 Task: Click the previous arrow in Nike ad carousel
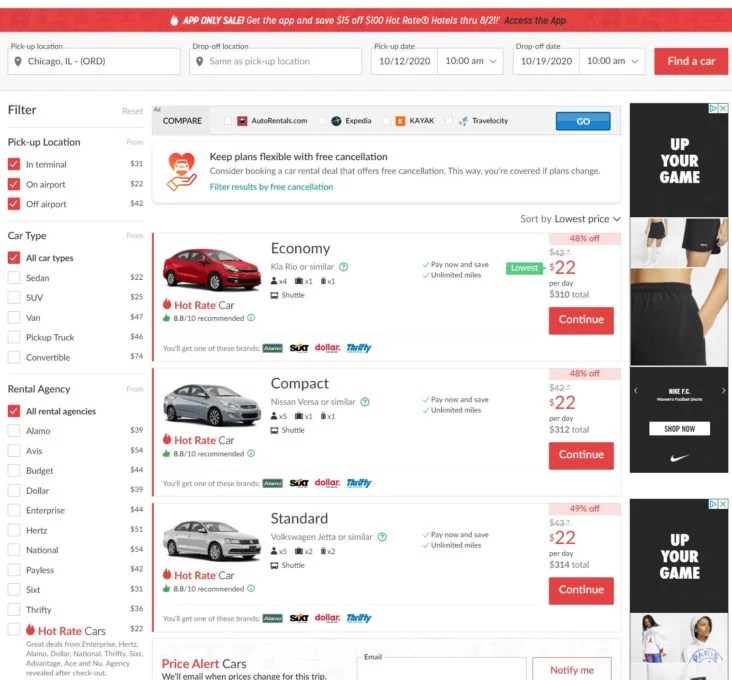pos(635,391)
